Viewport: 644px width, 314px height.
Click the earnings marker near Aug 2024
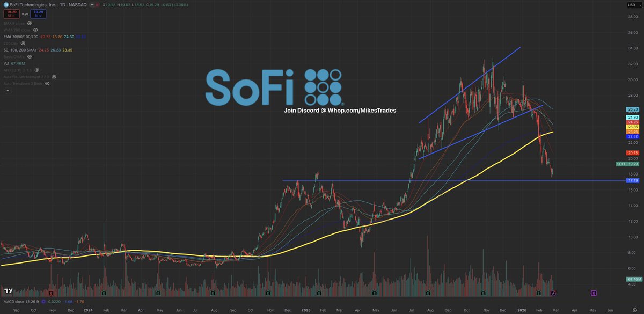pyautogui.click(x=213, y=293)
